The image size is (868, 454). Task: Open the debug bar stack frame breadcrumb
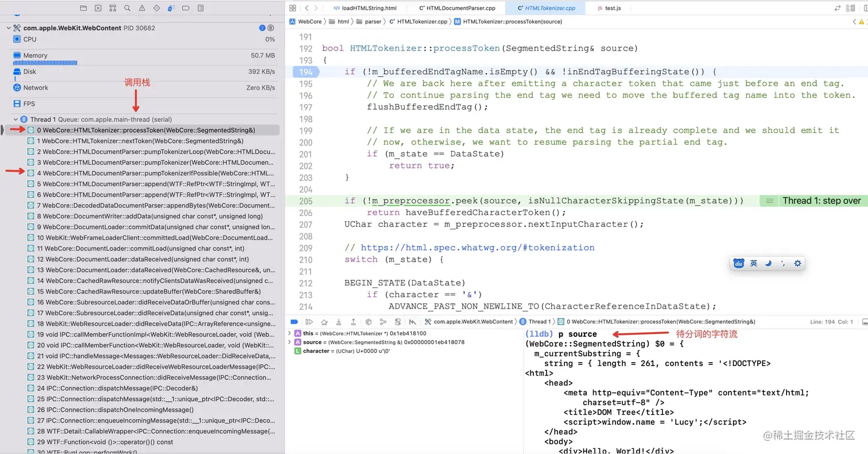(x=657, y=322)
